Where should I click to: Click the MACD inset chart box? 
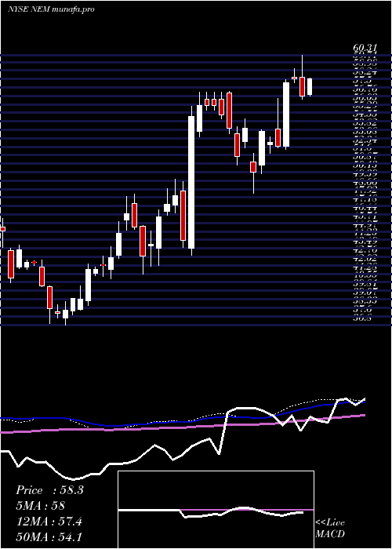point(216,510)
